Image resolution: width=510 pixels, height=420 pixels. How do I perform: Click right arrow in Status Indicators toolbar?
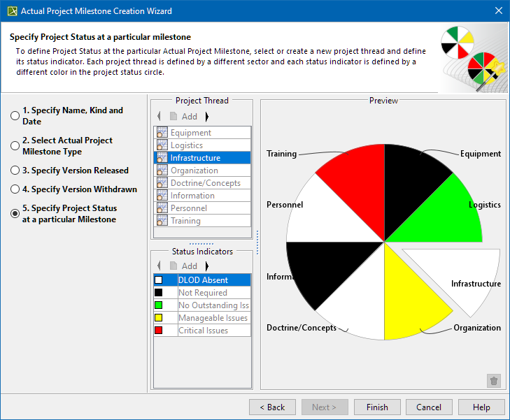(x=206, y=266)
